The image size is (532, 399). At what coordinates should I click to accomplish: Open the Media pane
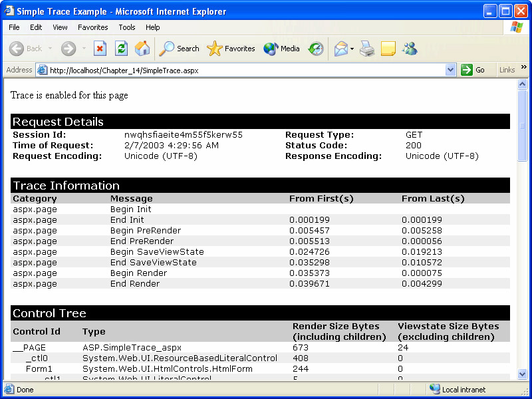click(x=281, y=49)
